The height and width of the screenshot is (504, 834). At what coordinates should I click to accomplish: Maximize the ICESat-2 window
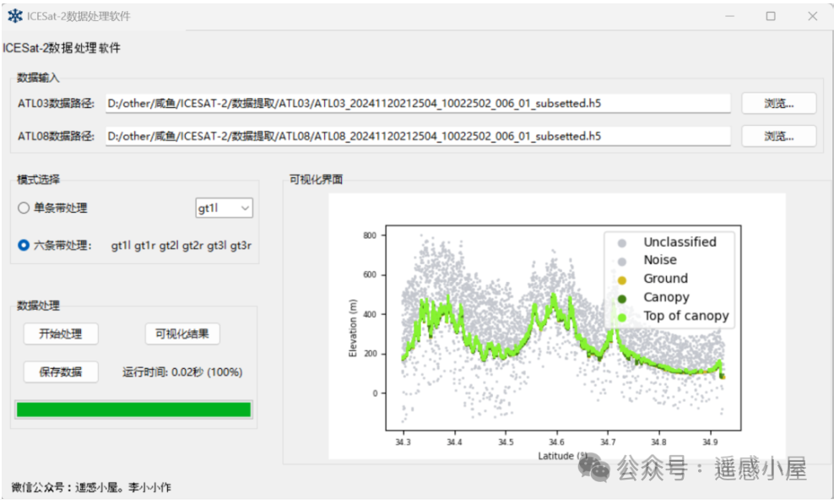[x=771, y=16]
